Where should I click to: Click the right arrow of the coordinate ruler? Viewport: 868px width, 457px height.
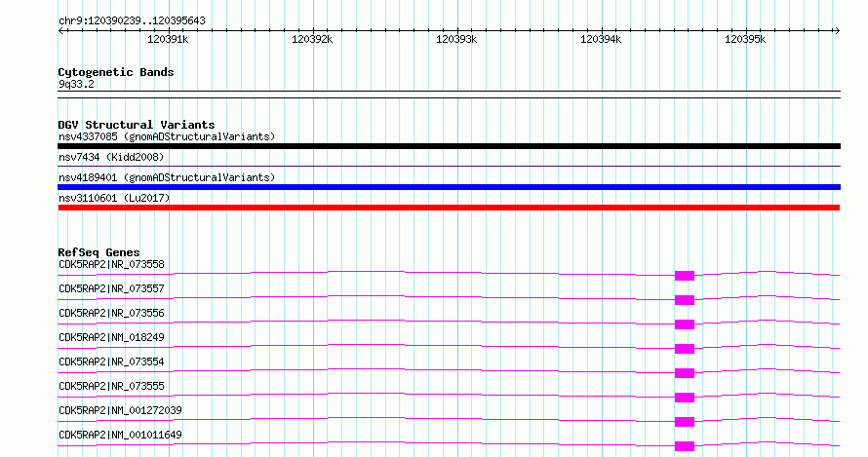tap(837, 31)
